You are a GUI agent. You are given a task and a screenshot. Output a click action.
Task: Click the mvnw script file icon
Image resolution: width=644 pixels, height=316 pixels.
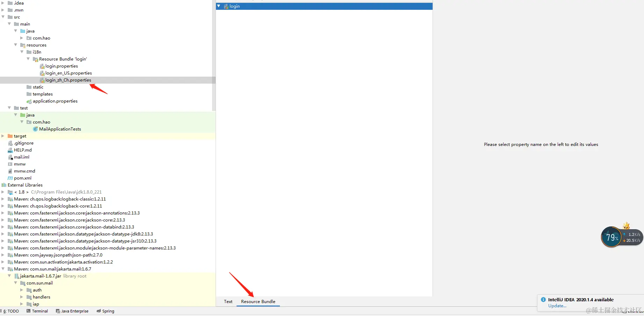pos(10,164)
